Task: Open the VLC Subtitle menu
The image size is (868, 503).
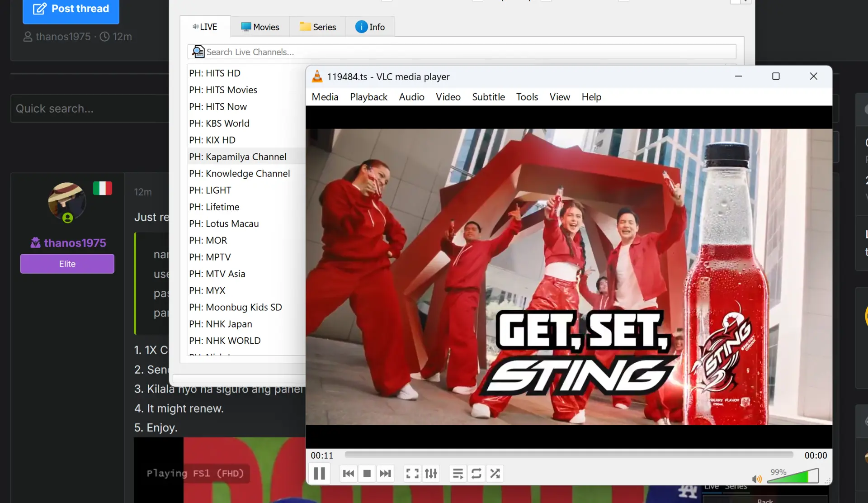Action: point(488,97)
